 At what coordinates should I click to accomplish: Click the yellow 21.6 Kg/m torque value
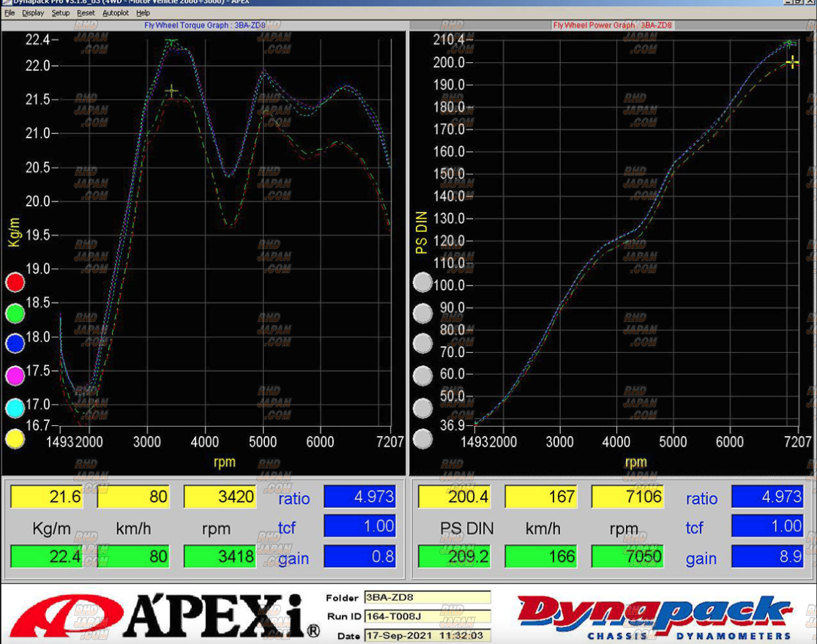coord(47,497)
